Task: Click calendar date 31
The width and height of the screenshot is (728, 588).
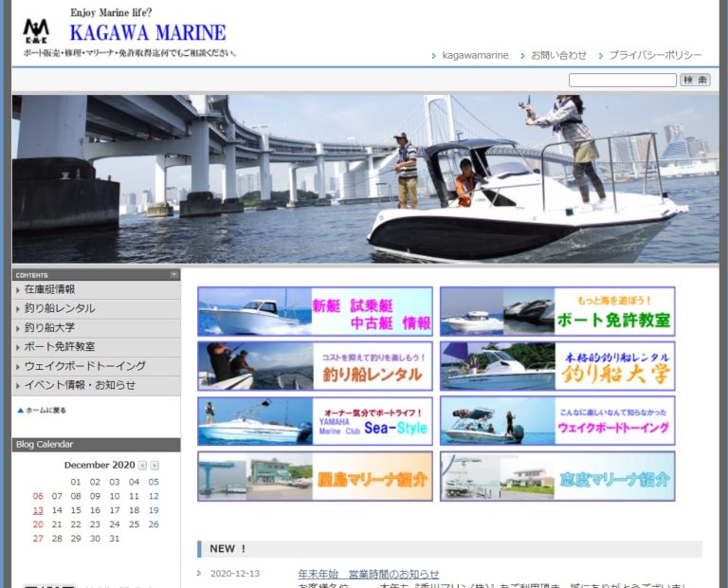Action: [114, 539]
